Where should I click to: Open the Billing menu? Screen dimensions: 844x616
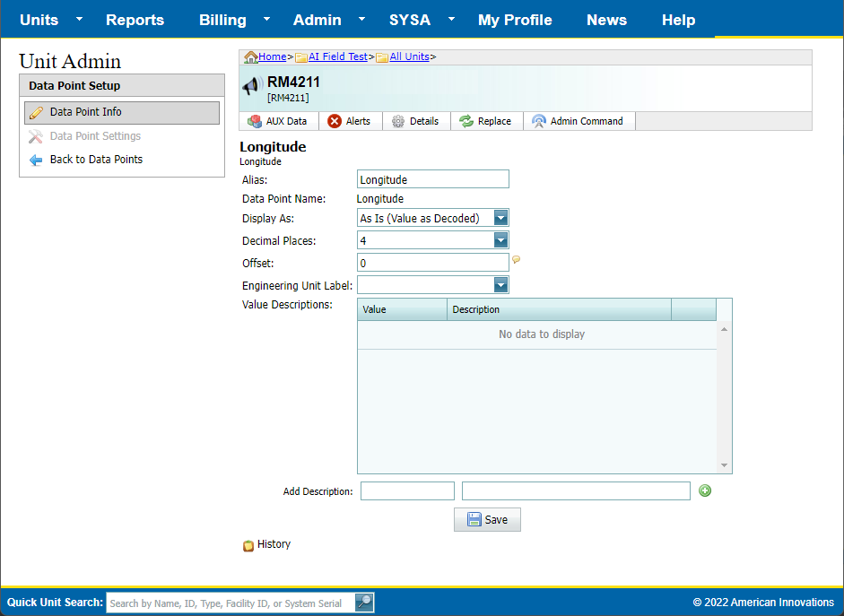tap(222, 20)
